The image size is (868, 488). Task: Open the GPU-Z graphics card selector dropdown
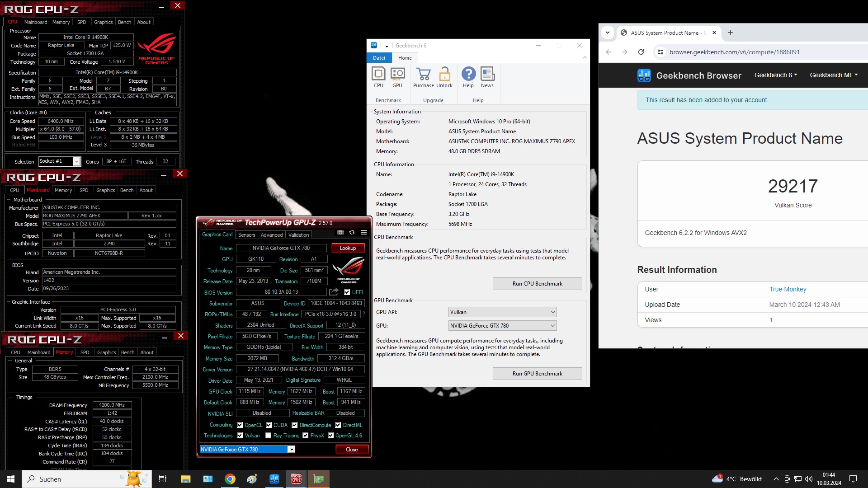(x=247, y=450)
